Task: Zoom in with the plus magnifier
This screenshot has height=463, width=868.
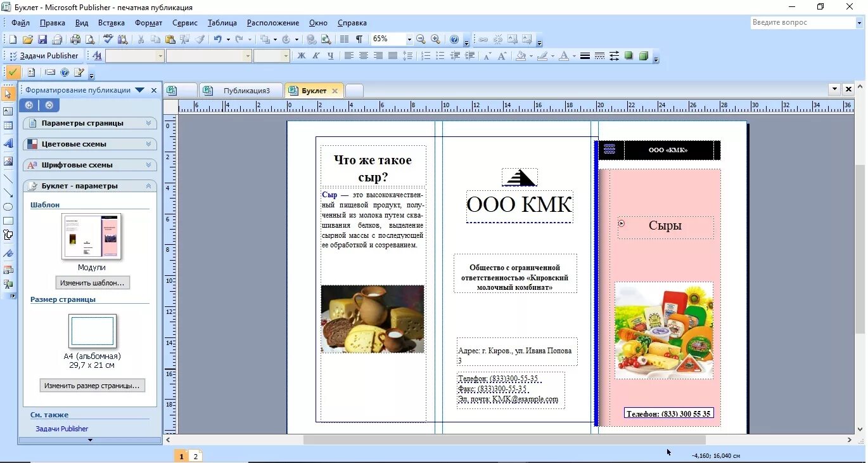Action: coord(435,39)
